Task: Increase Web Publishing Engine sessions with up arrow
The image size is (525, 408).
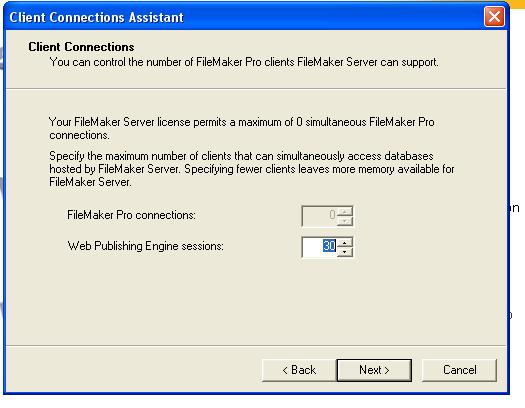Action: [x=345, y=242]
